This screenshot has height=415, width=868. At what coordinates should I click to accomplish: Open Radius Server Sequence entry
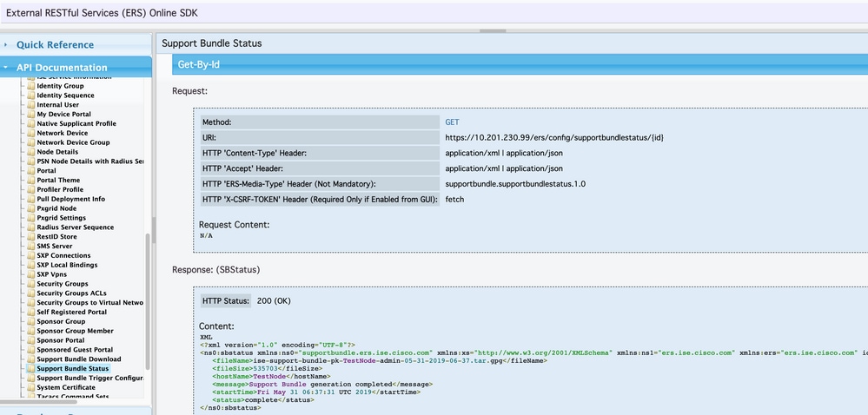pyautogui.click(x=76, y=227)
